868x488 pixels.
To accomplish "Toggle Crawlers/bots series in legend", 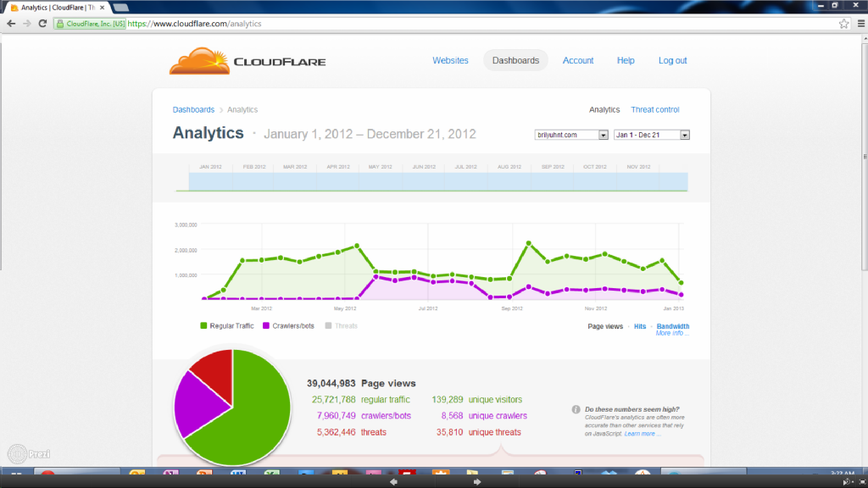I will click(288, 326).
